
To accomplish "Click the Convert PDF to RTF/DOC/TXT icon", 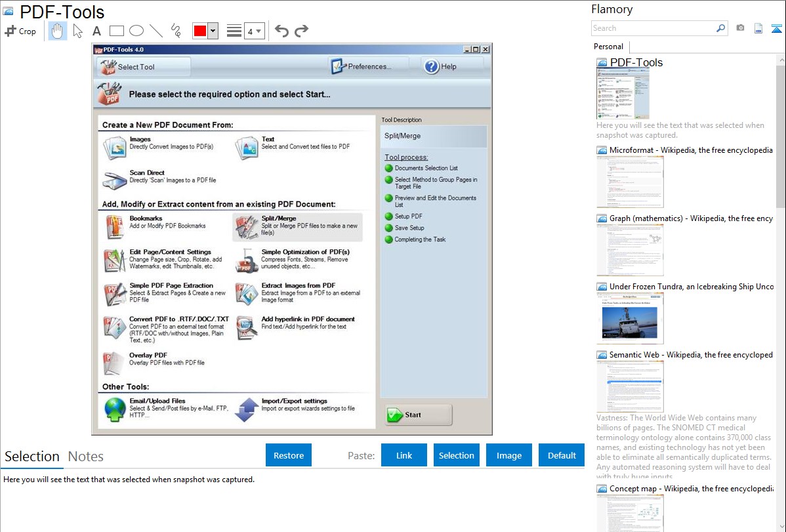I will coord(115,328).
